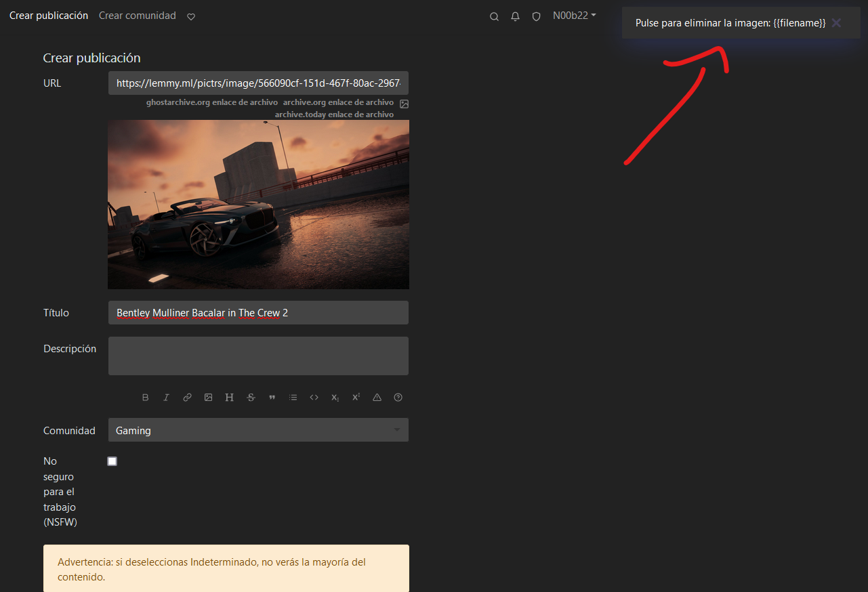
Task: Open notifications bell in the navbar
Action: 515,16
